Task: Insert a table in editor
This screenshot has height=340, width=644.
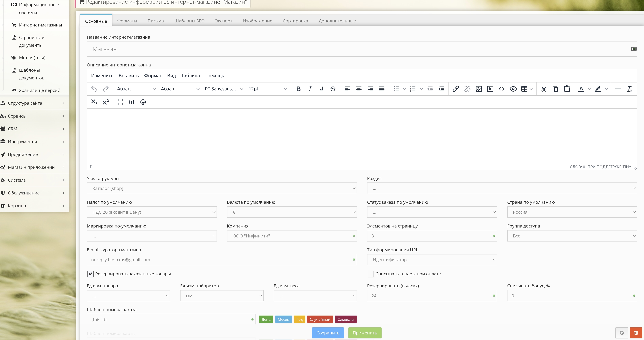Action: [x=525, y=89]
